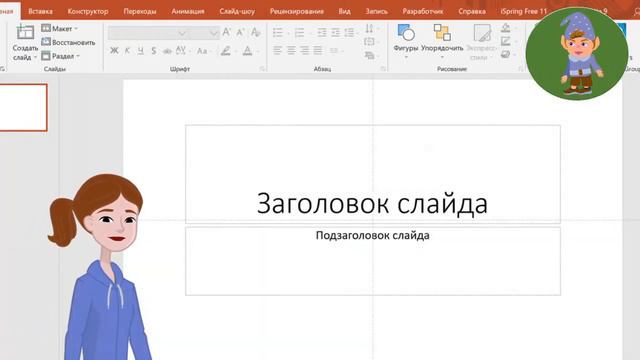Open the iSpring Free 11 tab

click(x=523, y=11)
